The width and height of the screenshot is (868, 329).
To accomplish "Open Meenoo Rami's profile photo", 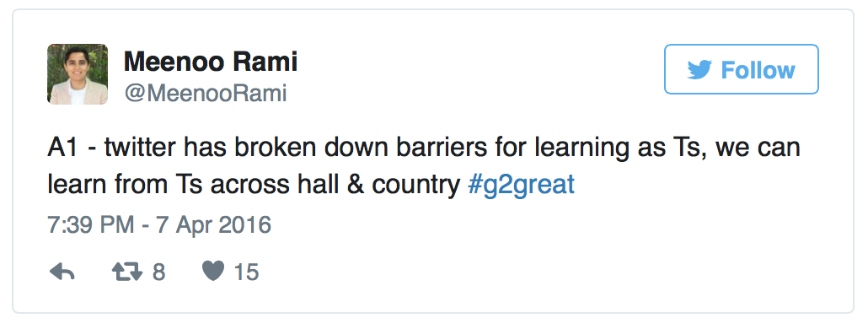I will click(x=78, y=74).
